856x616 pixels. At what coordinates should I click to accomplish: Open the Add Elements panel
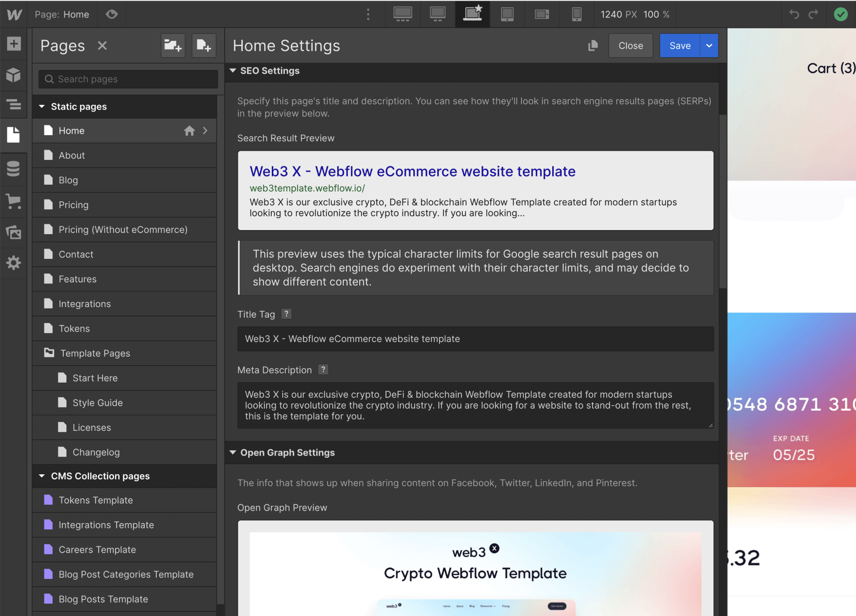(14, 44)
